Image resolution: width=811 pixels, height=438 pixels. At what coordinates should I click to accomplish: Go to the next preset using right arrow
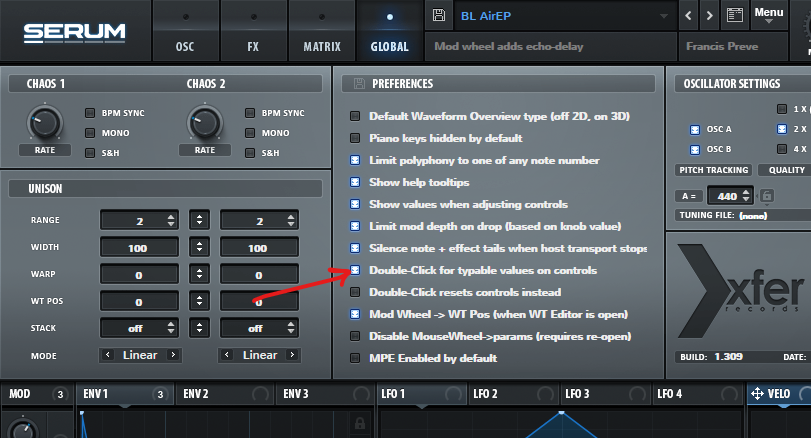coord(711,16)
